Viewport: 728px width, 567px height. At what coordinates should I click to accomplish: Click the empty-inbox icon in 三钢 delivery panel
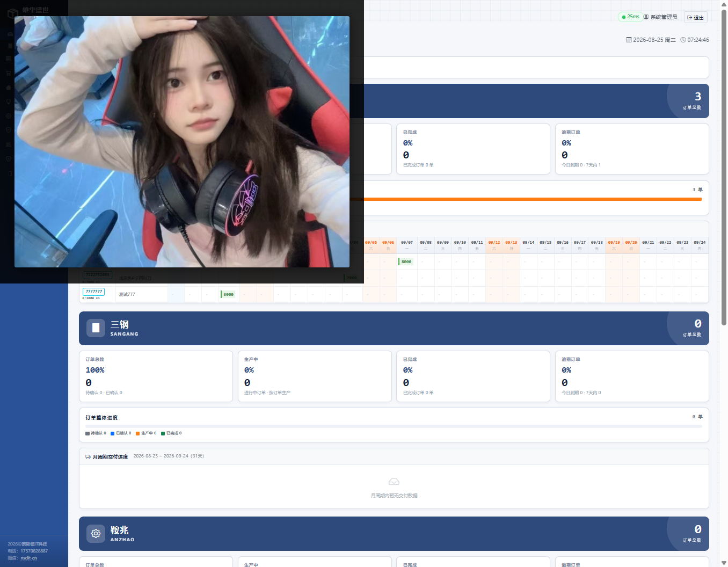click(x=394, y=482)
